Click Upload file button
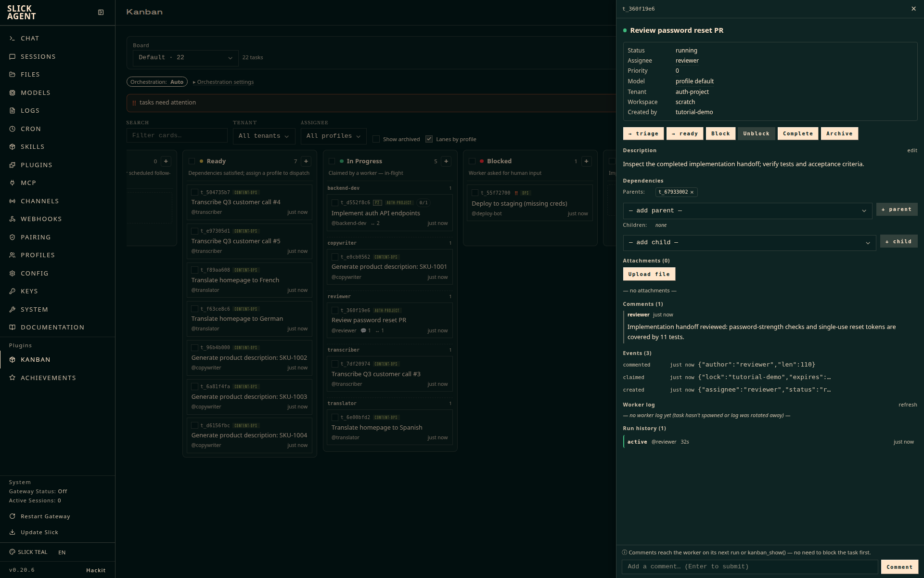Viewport: 924px width, 578px height. 649,275
